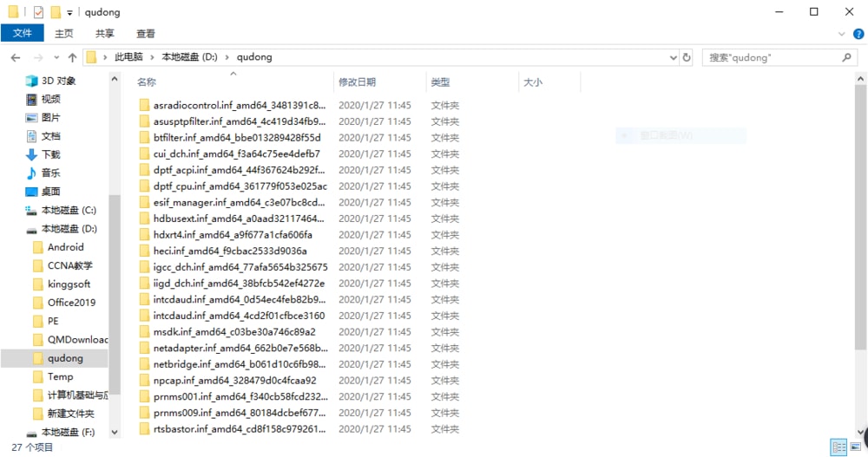Open the help question mark icon
Image resolution: width=868 pixels, height=457 pixels.
[858, 34]
